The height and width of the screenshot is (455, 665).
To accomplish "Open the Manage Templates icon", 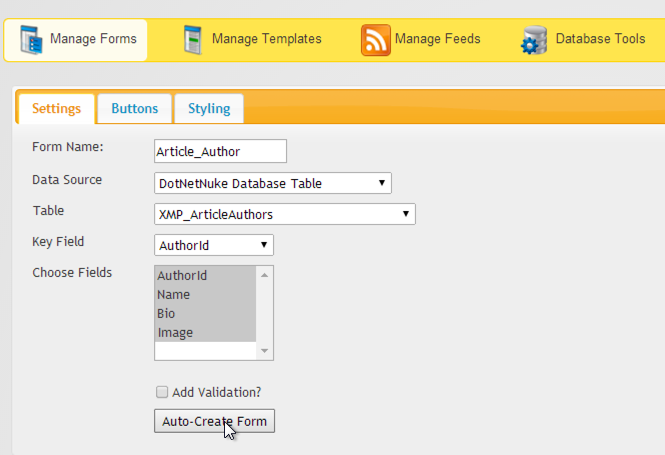I will click(x=193, y=40).
